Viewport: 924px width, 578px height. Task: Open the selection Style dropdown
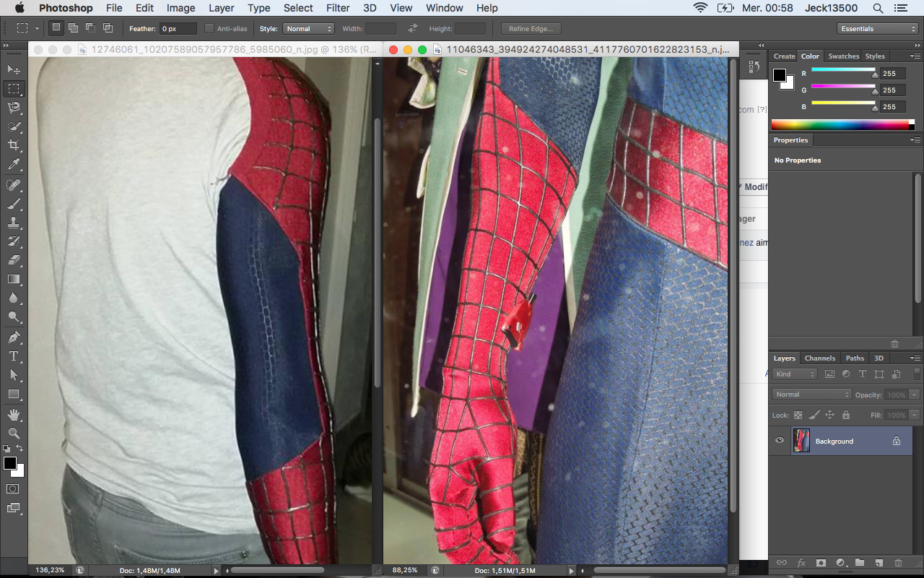click(x=308, y=29)
